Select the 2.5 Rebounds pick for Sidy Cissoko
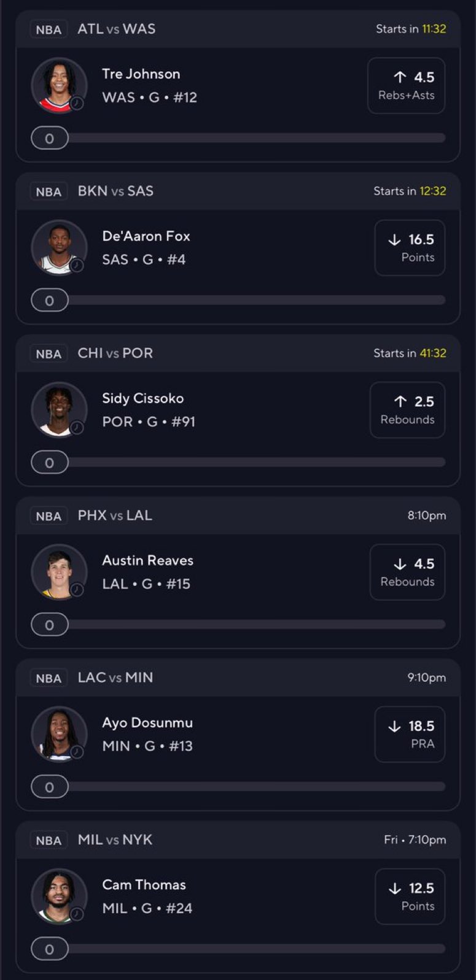Image resolution: width=476 pixels, height=980 pixels. [407, 409]
